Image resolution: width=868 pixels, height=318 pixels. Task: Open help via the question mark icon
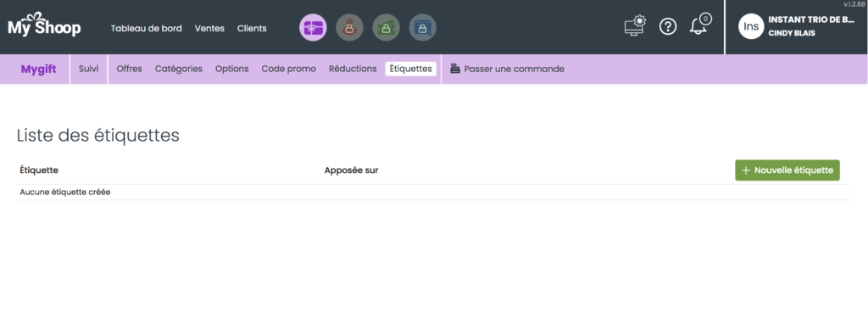pyautogui.click(x=668, y=26)
